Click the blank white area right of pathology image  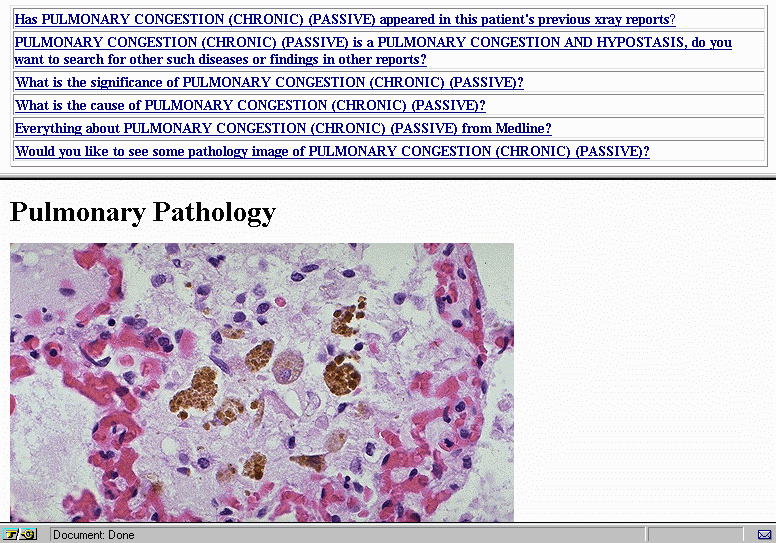640,382
